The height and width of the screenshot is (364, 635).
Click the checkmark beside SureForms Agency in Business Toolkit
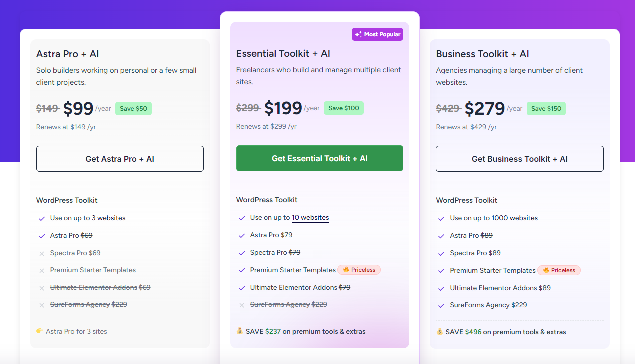[x=441, y=305]
